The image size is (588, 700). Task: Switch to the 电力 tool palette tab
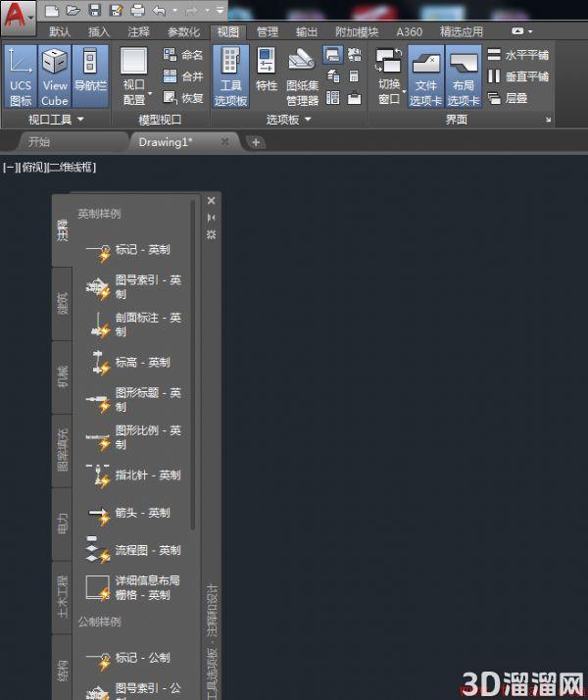tap(63, 525)
